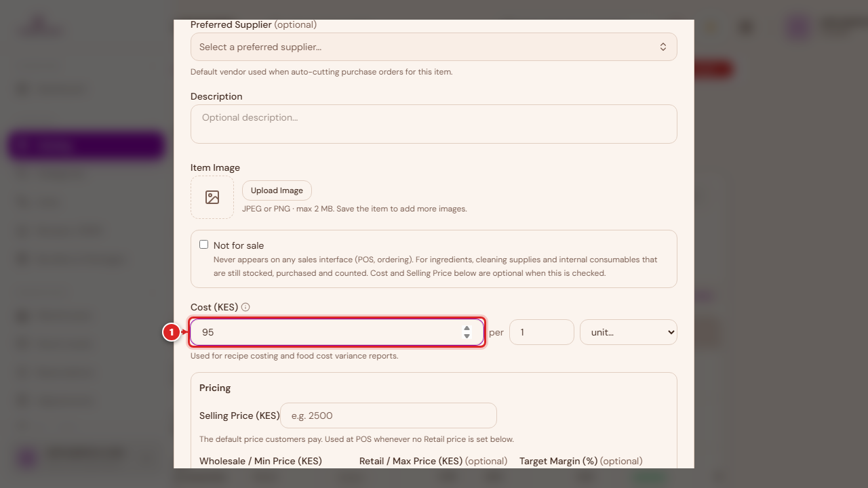Increase cost with the up stepper arrow
This screenshot has width=868, height=488.
(467, 328)
